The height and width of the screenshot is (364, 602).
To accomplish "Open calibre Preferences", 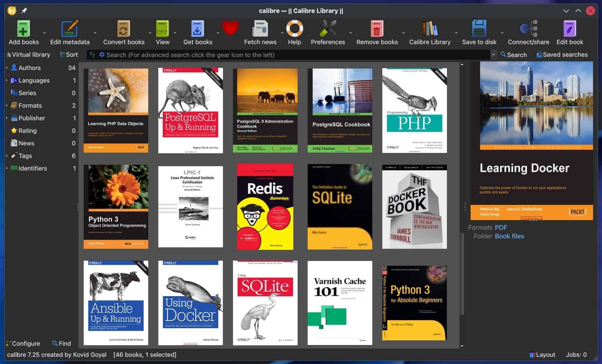I will click(x=328, y=29).
